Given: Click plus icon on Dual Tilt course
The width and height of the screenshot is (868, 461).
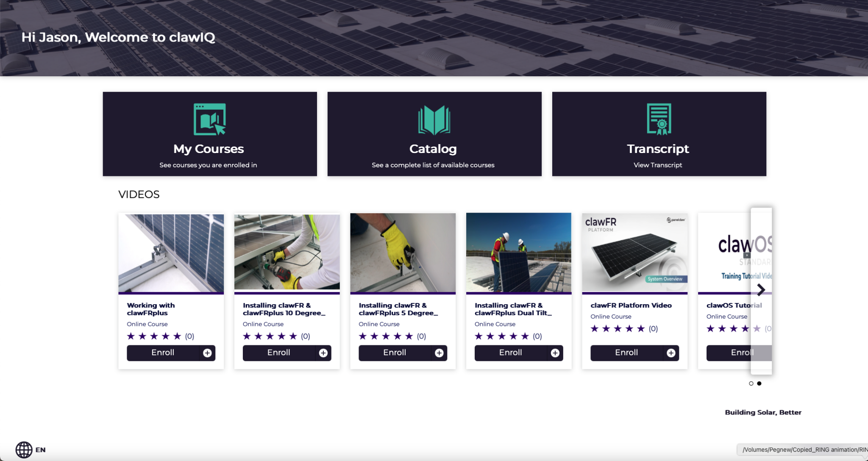Looking at the screenshot, I should [555, 353].
